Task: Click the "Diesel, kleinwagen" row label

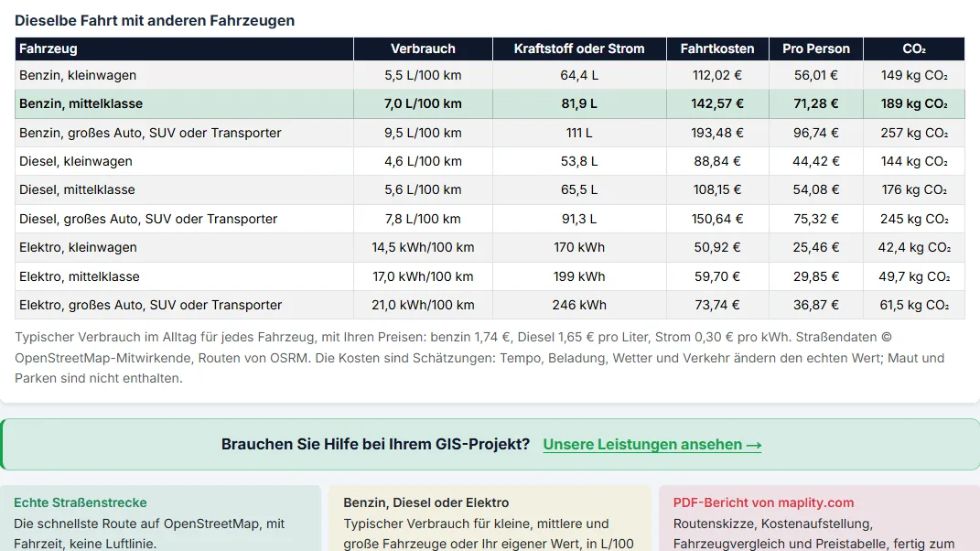Action: click(x=76, y=161)
